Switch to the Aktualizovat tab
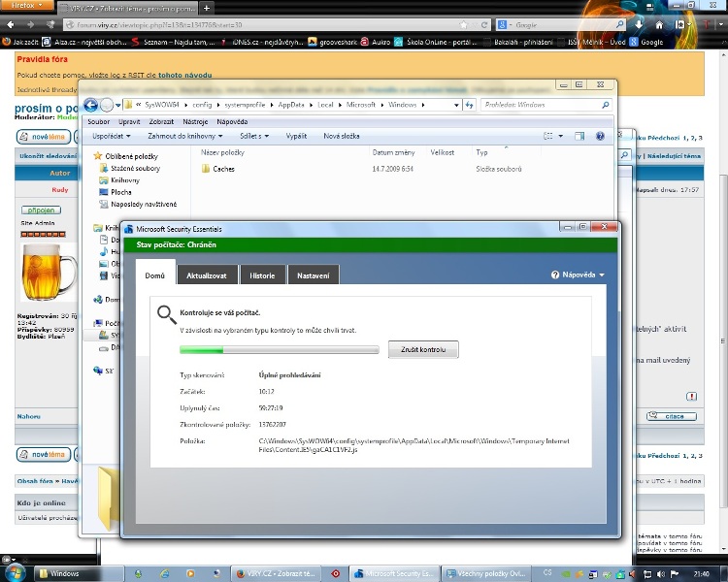The image size is (728, 582). point(207,275)
